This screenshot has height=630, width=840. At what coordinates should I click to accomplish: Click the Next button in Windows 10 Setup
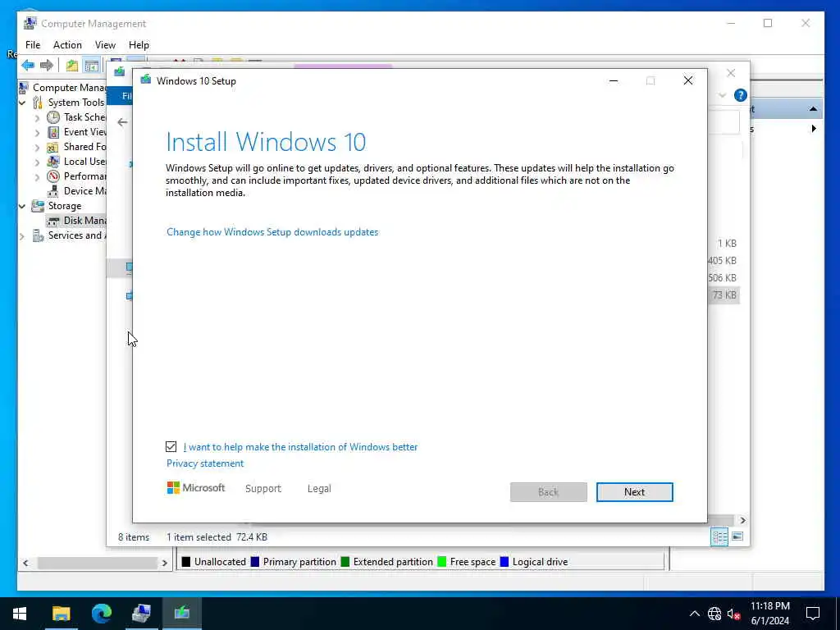click(x=634, y=492)
